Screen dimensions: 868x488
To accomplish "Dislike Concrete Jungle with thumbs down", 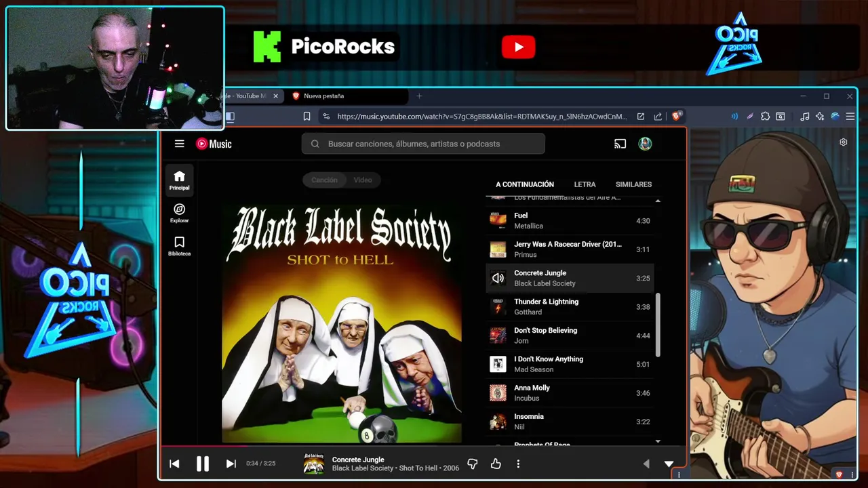I will pyautogui.click(x=473, y=464).
